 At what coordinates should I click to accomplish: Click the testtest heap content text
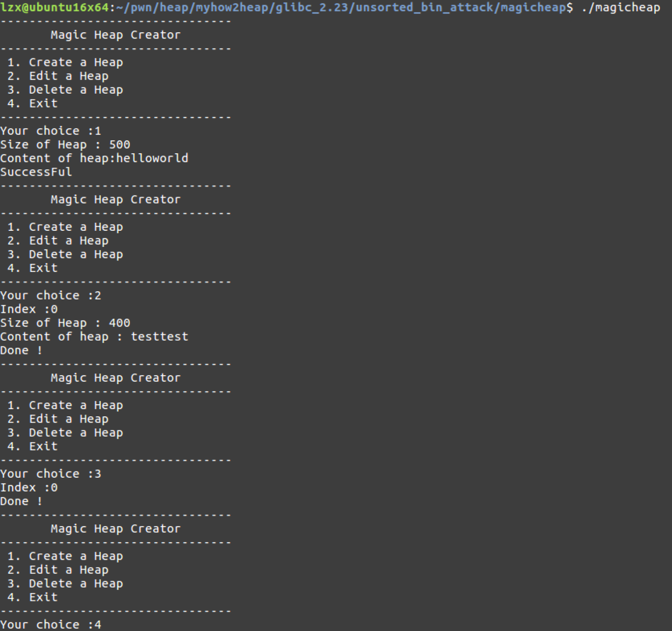tap(159, 337)
